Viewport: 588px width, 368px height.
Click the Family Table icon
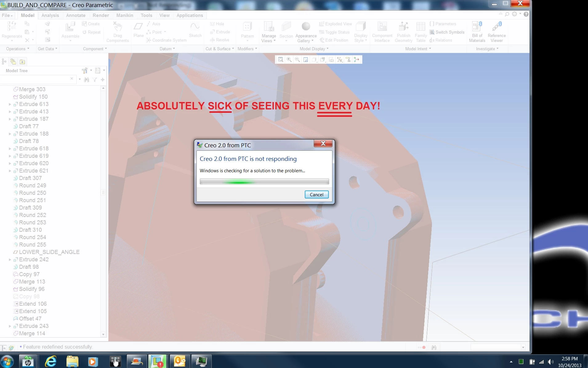coord(421,27)
